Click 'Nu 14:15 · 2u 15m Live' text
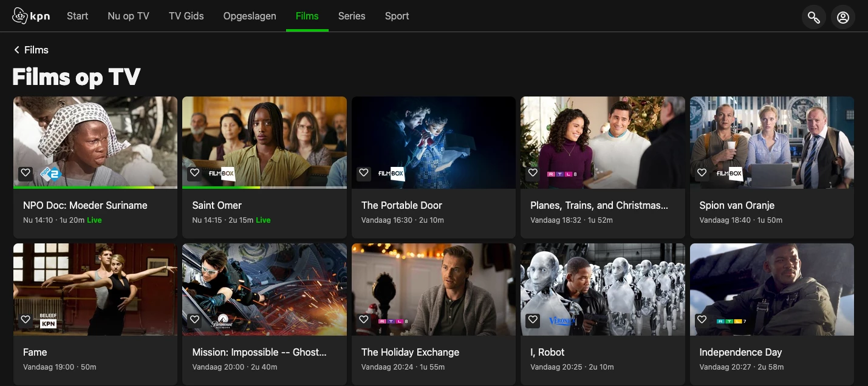Viewport: 868px width, 386px height. [231, 220]
